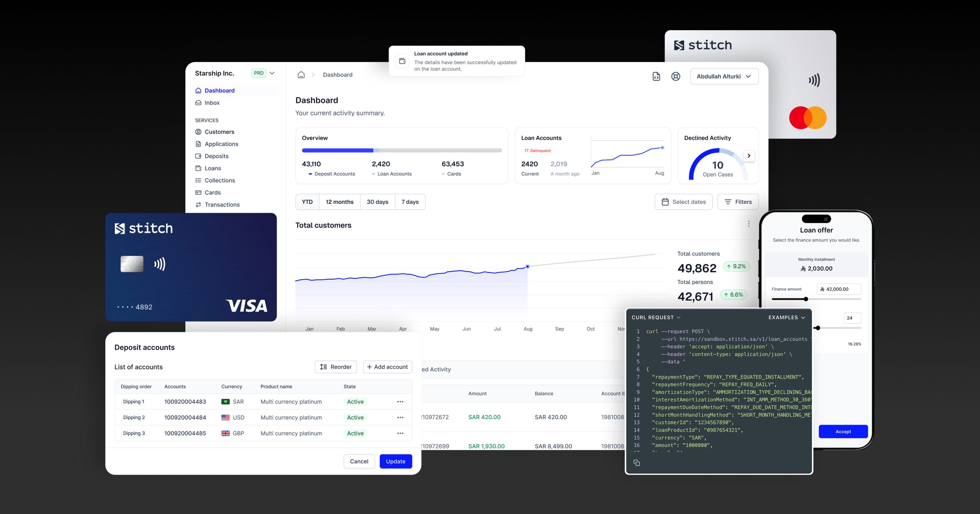
Task: Click the Deposit Accounts legend label
Action: tap(335, 174)
